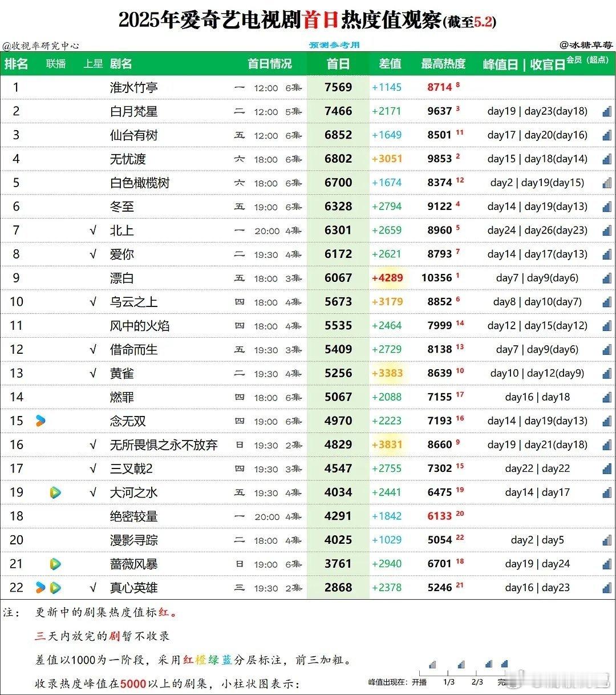Click the 差值 column header

390,64
